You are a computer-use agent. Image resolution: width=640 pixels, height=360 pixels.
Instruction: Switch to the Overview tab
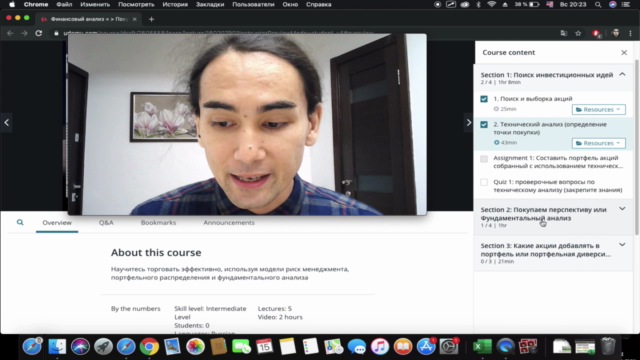(x=57, y=222)
